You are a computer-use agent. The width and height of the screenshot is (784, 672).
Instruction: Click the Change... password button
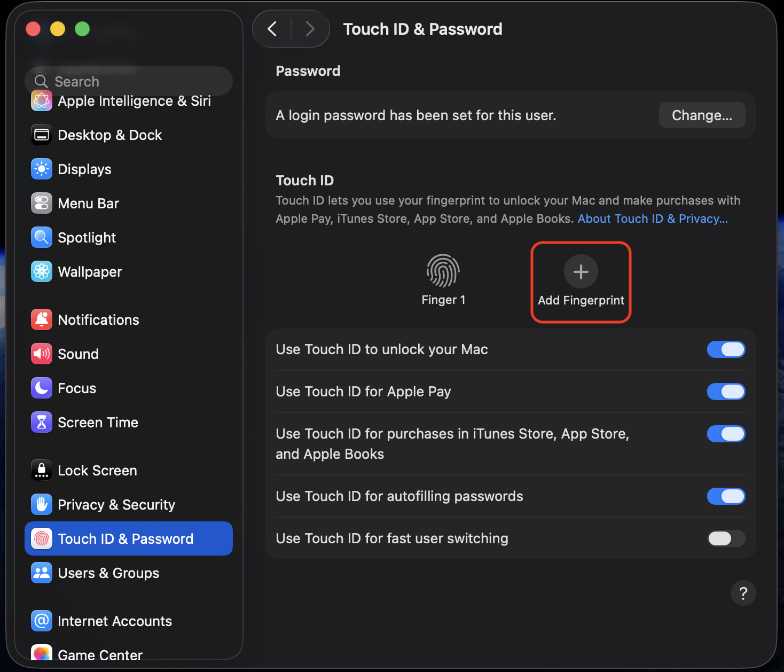click(702, 115)
